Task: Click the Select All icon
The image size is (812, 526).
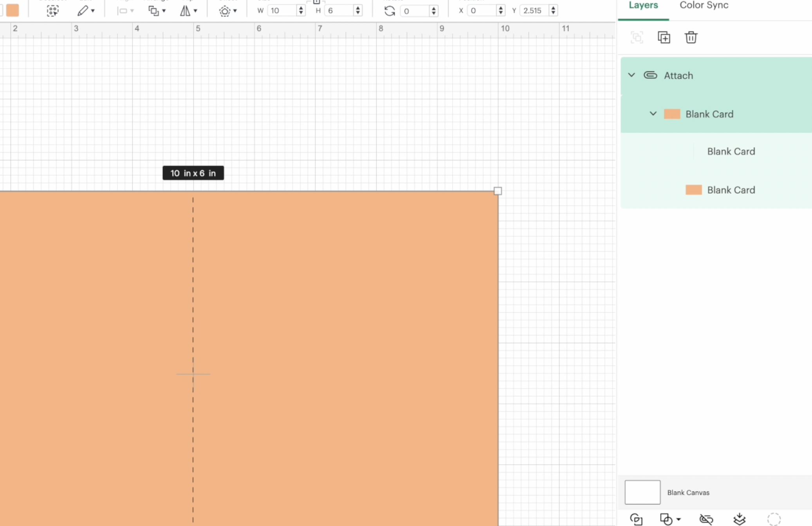Action: pos(53,10)
